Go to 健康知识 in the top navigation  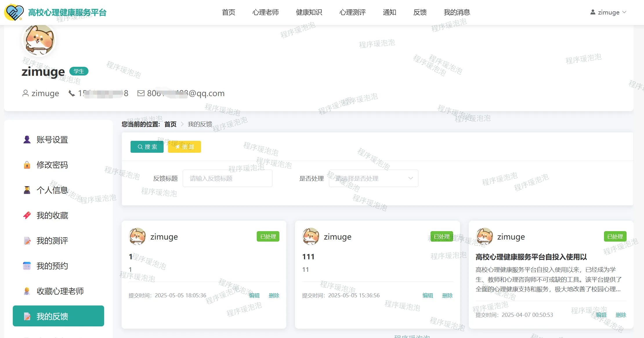click(309, 12)
